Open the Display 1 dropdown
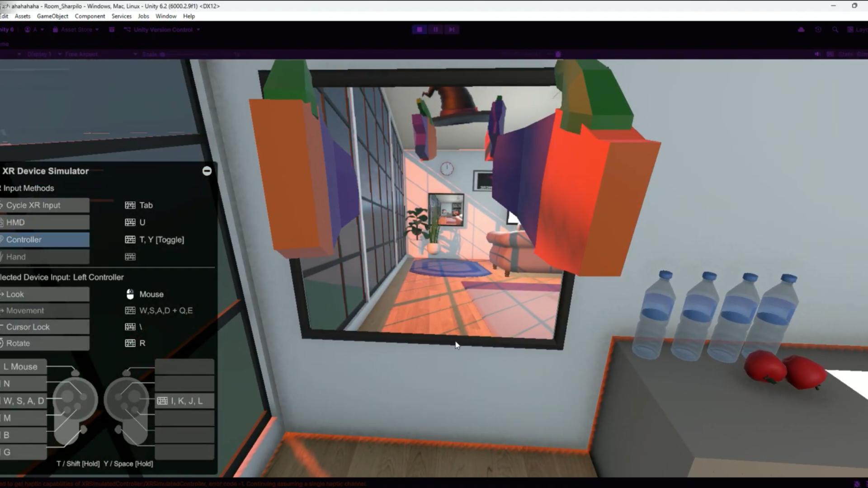 (x=44, y=54)
